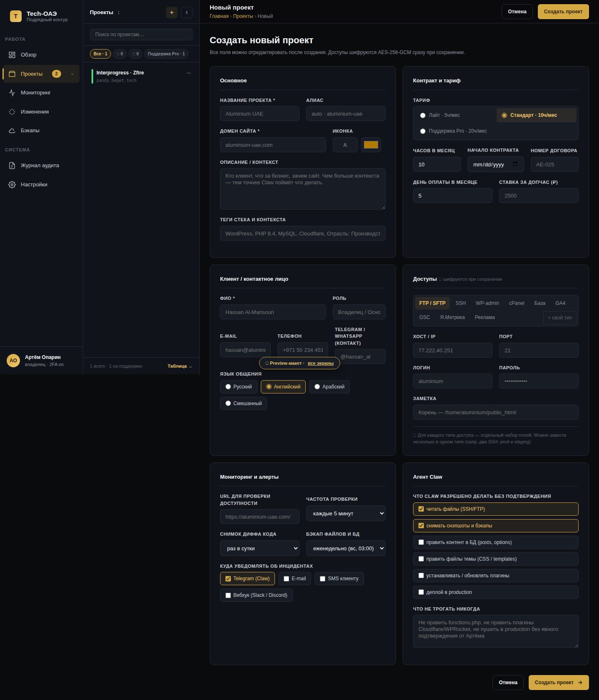Click top Создать проект button

563,12
